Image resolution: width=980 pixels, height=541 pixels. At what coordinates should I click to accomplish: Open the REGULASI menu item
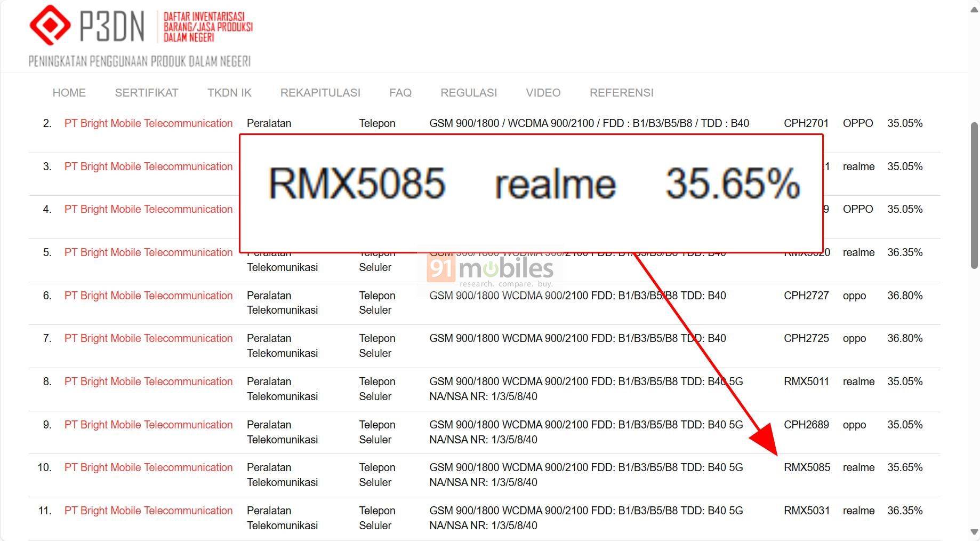click(x=469, y=93)
